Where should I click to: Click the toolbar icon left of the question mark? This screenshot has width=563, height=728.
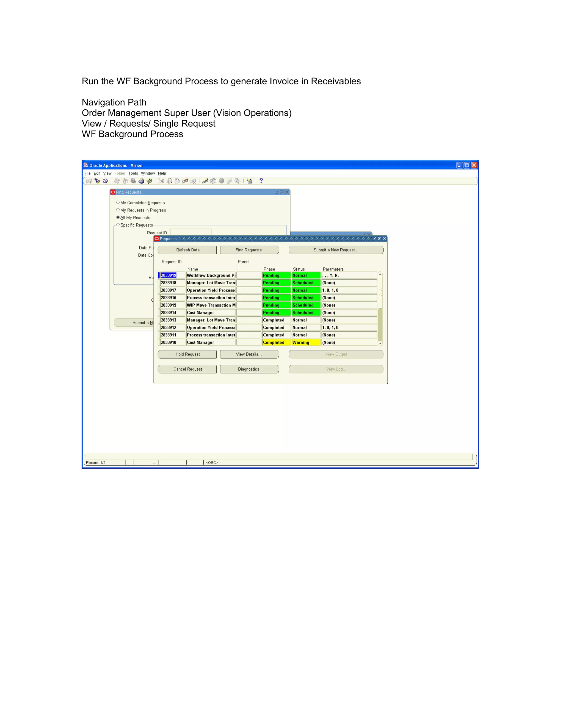click(x=249, y=181)
